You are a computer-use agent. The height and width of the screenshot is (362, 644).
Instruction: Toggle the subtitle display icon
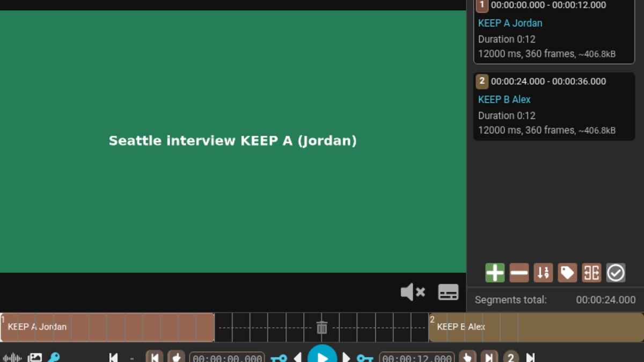pyautogui.click(x=448, y=292)
